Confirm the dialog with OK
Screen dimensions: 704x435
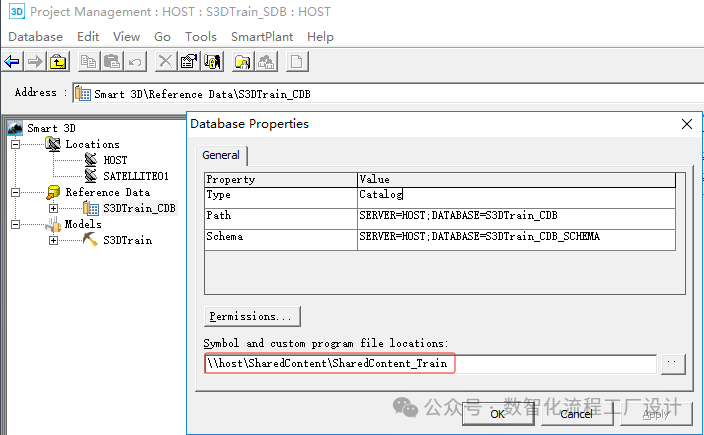click(x=498, y=414)
